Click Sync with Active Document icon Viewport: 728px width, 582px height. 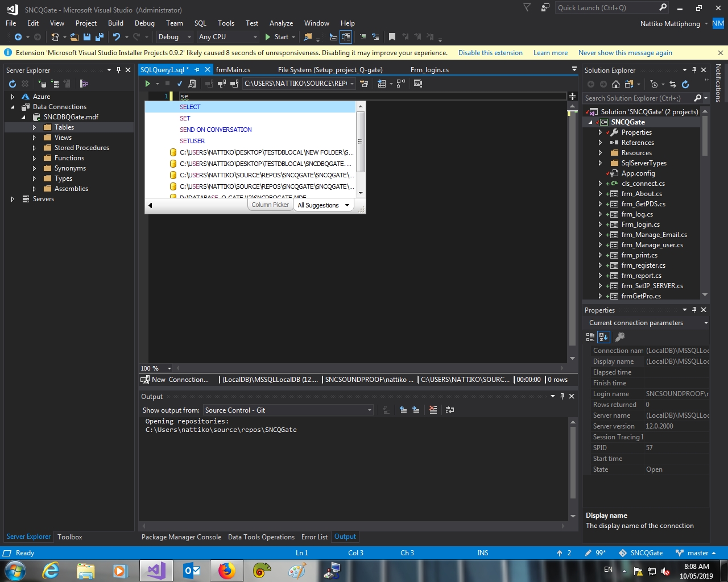(x=673, y=84)
